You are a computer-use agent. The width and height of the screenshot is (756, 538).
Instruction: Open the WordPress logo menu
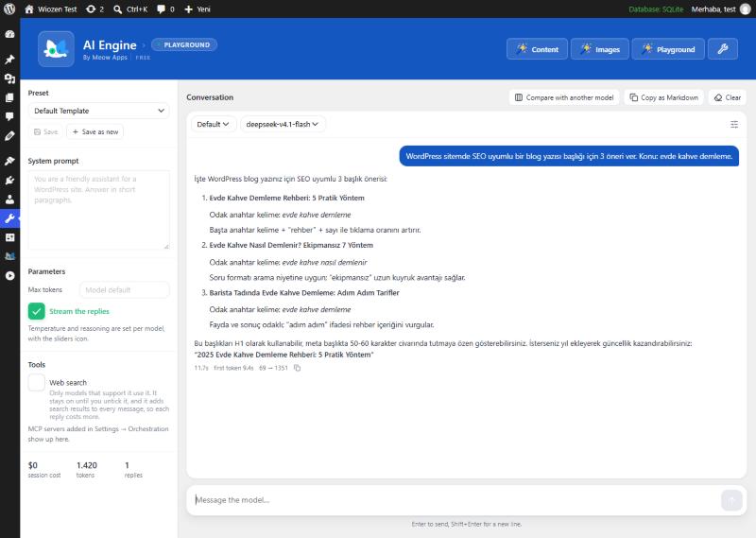9,9
